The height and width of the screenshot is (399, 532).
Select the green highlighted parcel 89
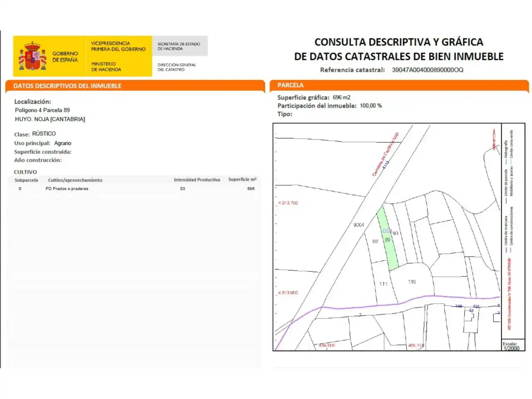click(388, 239)
